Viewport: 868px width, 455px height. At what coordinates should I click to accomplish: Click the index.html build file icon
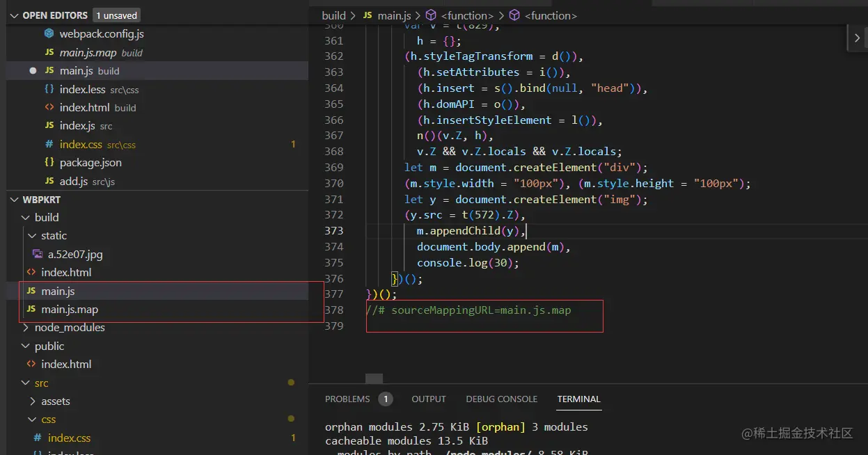tap(49, 107)
